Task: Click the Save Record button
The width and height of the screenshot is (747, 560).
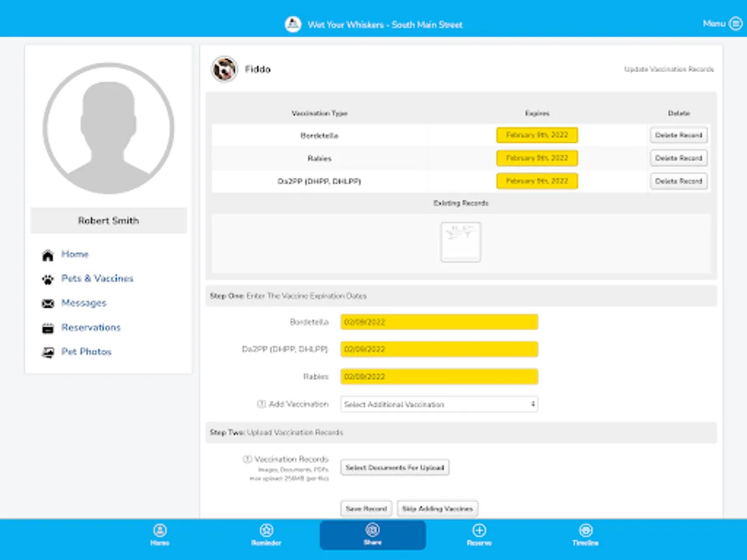Action: coord(367,508)
